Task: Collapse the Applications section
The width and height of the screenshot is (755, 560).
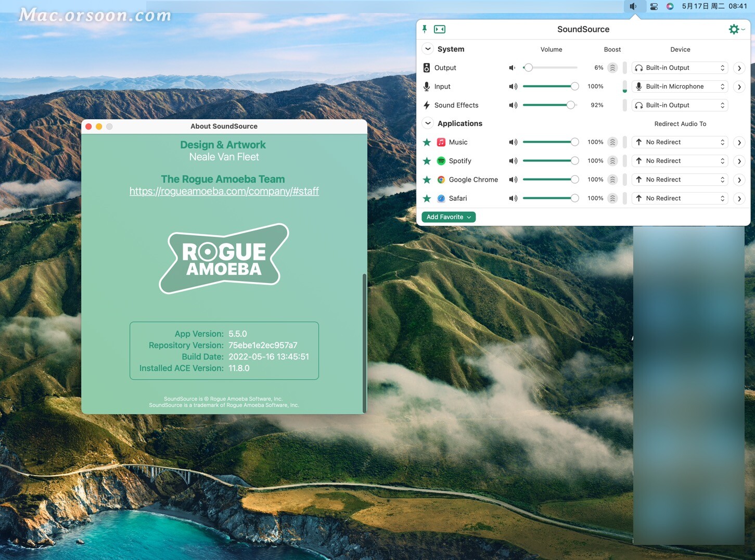Action: [x=428, y=123]
